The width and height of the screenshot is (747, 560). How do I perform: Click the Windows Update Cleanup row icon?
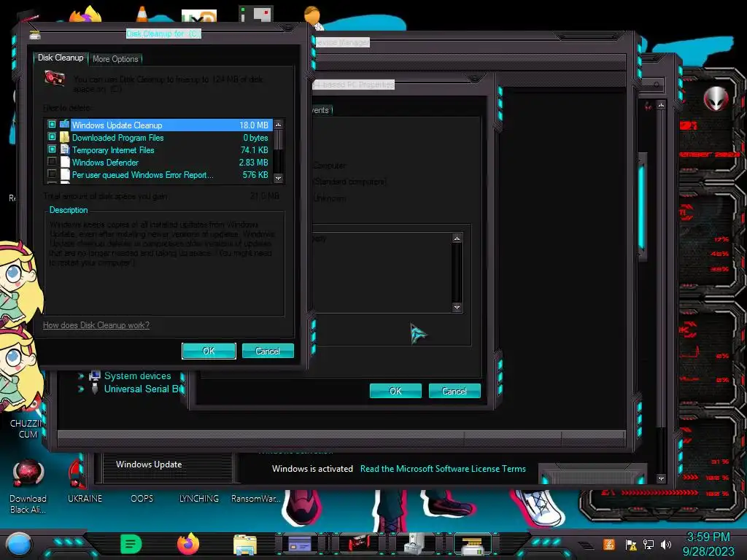coord(65,125)
